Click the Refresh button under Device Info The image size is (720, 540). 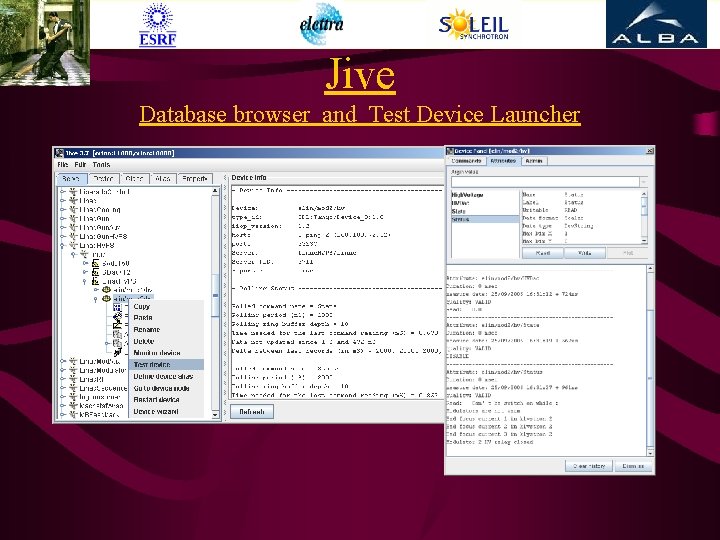pos(252,412)
